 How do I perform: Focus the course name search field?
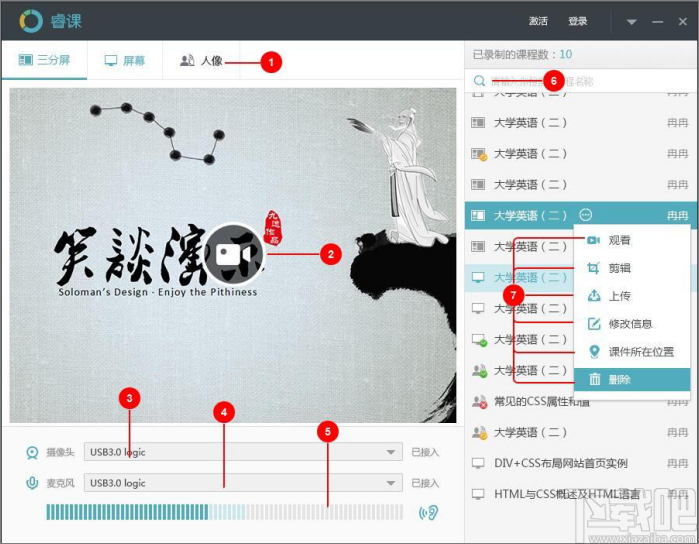(580, 81)
